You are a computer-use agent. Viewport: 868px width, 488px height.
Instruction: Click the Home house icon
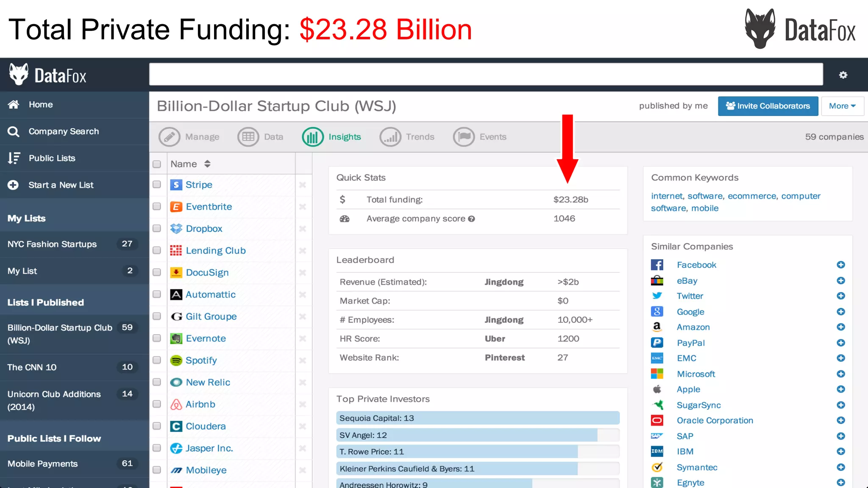pyautogui.click(x=14, y=104)
